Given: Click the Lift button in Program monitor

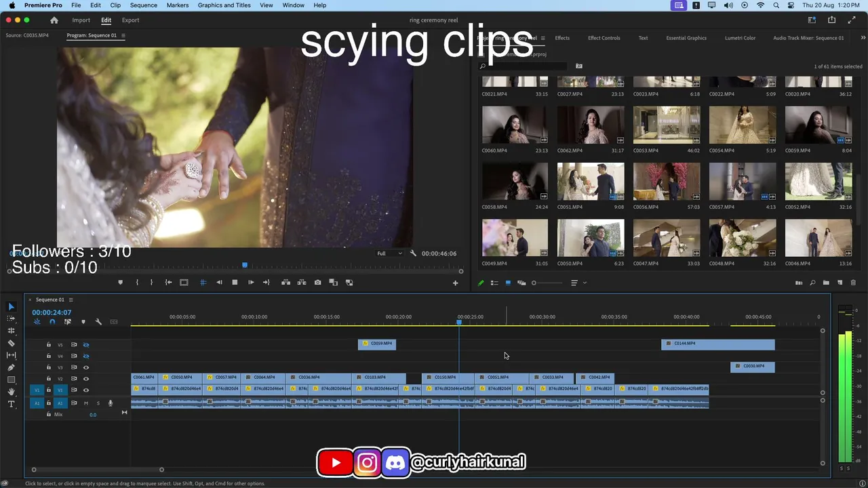Looking at the screenshot, I should (x=285, y=283).
